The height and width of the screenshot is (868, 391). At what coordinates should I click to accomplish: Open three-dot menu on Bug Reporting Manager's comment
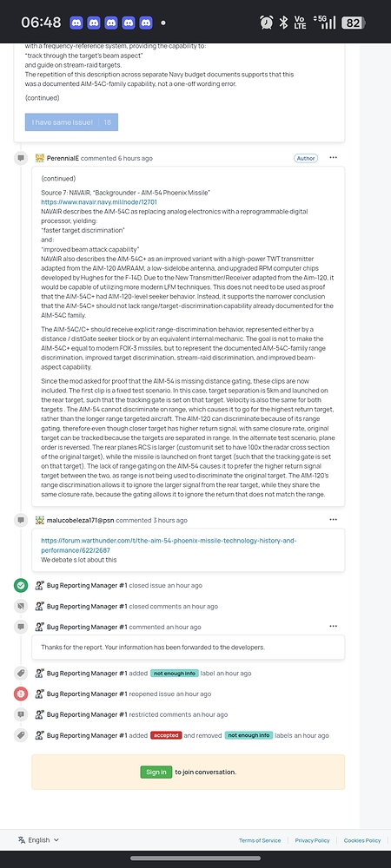[x=333, y=626]
